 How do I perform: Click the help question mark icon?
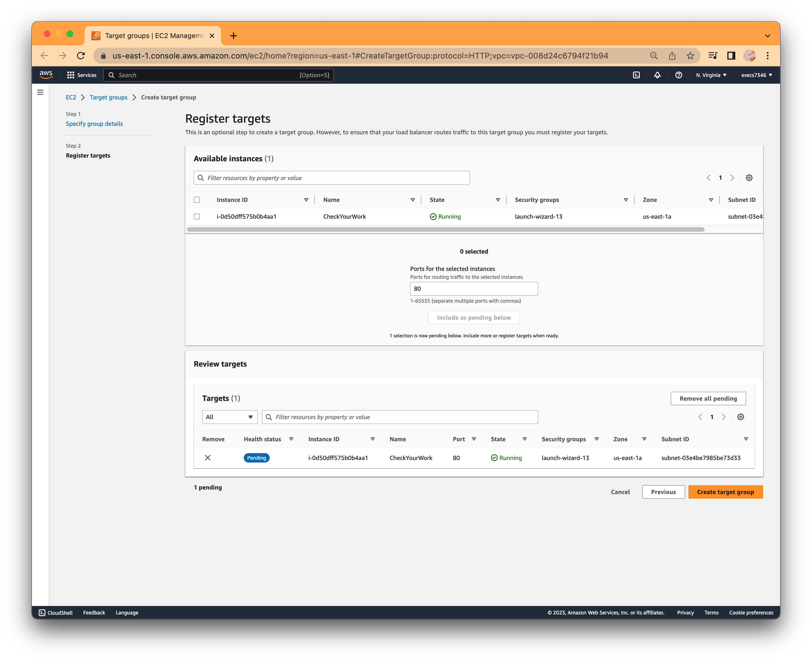point(678,75)
